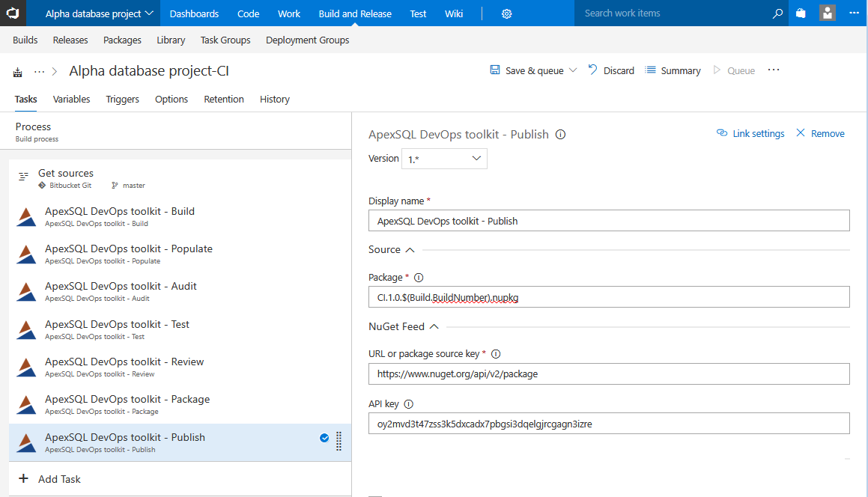This screenshot has height=497, width=868.
Task: Click the Summary list icon
Action: pyautogui.click(x=651, y=70)
